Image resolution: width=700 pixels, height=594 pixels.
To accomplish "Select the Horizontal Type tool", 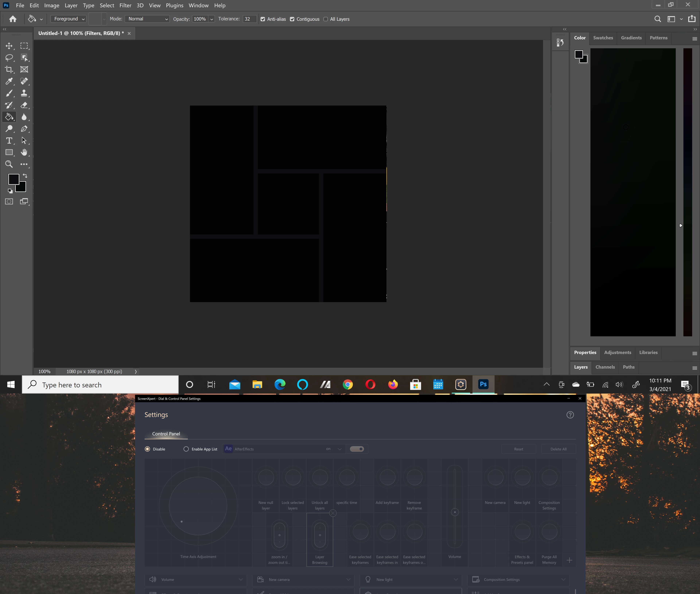I will (x=9, y=140).
